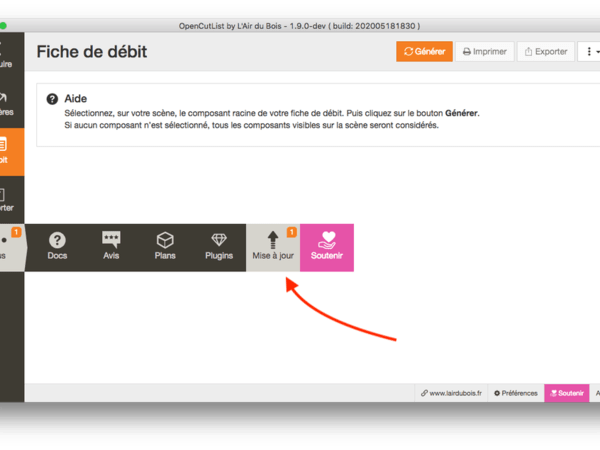Click the Aide help question mark icon
Image resolution: width=600 pixels, height=450 pixels.
coord(51,99)
